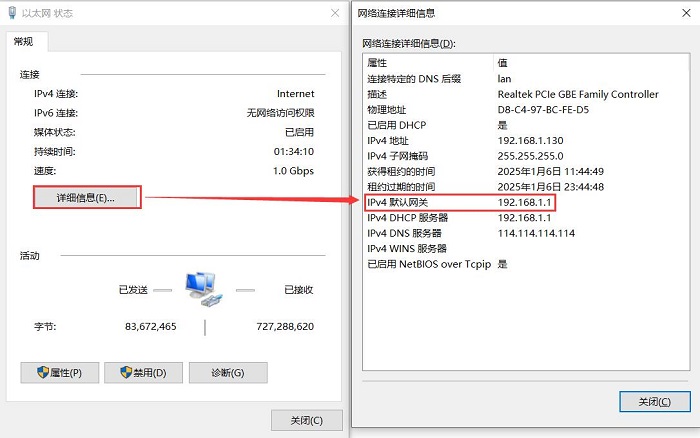
Task: Click lease time 2025年1月6日 11:44:49
Action: [550, 171]
